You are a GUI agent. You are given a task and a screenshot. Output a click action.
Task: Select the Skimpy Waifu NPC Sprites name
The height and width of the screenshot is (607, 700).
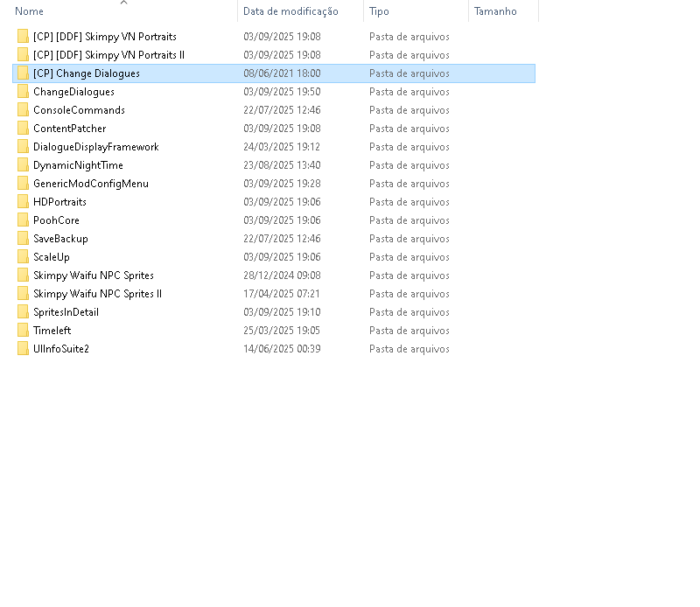coord(94,276)
